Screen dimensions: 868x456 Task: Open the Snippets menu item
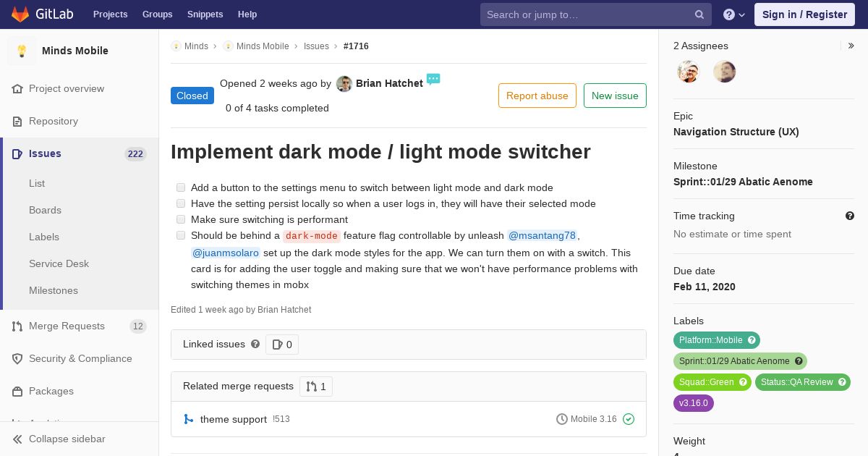click(x=205, y=14)
